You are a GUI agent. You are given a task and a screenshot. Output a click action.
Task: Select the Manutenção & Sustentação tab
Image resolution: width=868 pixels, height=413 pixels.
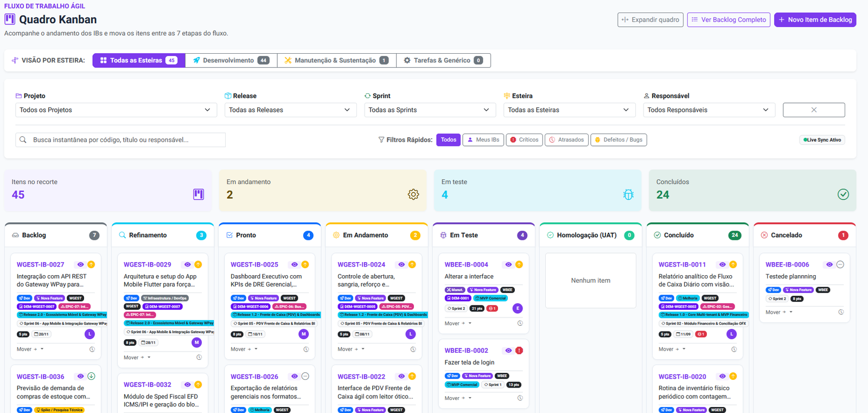coord(336,60)
